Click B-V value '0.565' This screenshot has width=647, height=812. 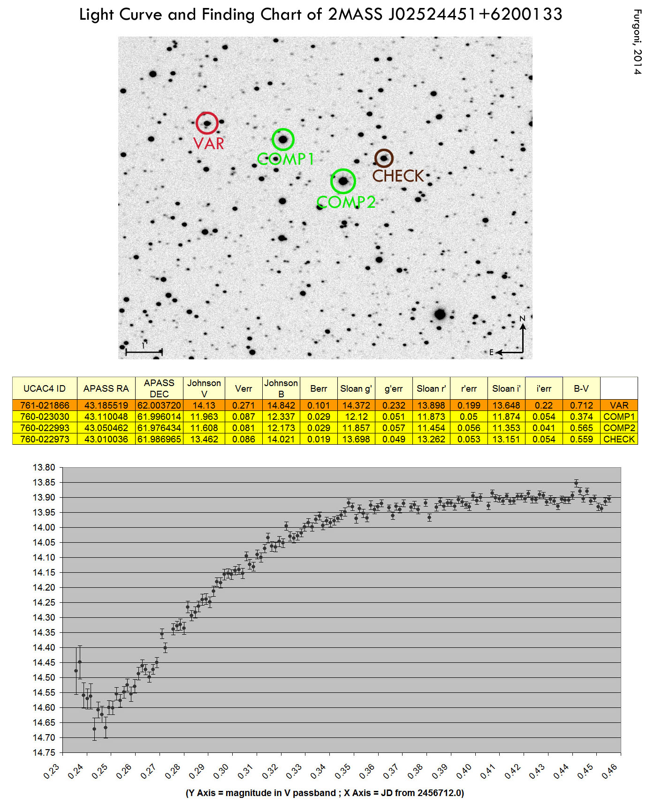point(581,428)
